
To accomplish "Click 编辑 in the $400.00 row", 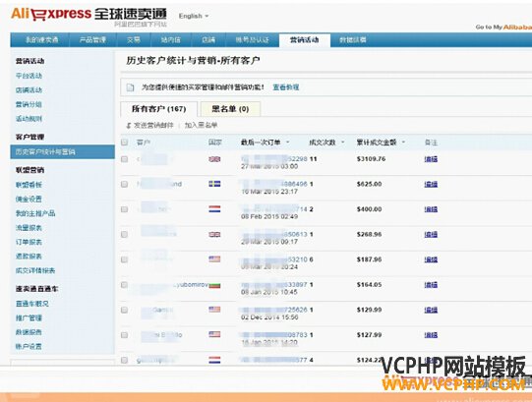I will pyautogui.click(x=431, y=209).
